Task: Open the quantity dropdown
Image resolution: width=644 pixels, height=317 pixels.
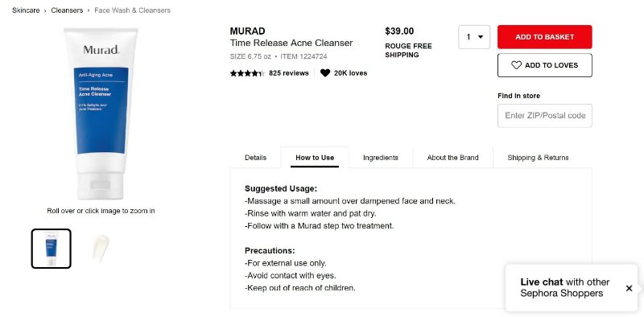Action: [474, 37]
